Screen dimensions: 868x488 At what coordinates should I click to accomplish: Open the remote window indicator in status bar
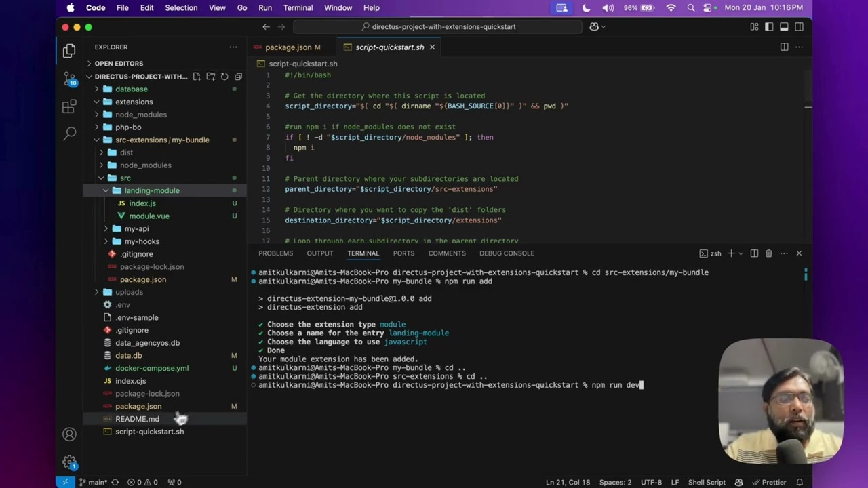[x=65, y=482]
